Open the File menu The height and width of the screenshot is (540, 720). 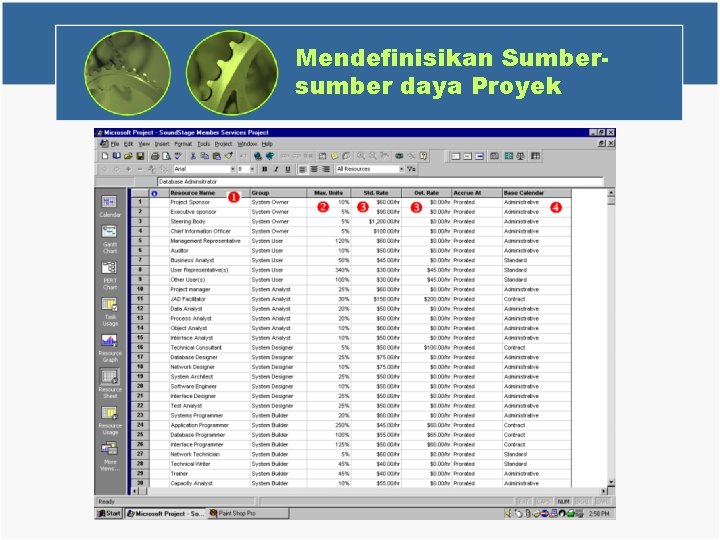[115, 144]
